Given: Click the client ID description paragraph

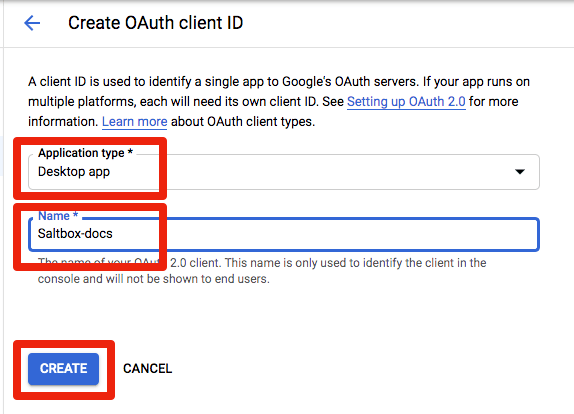Looking at the screenshot, I should 279,101.
